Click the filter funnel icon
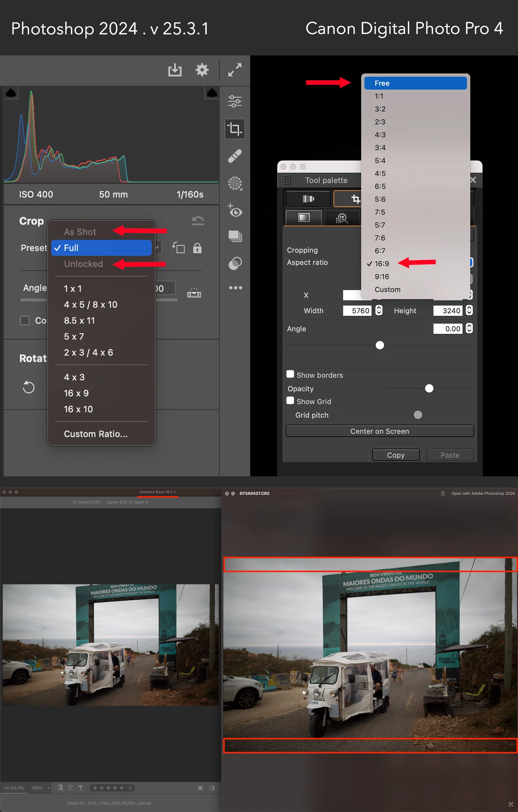Screen dimensions: 518x812 [81, 788]
